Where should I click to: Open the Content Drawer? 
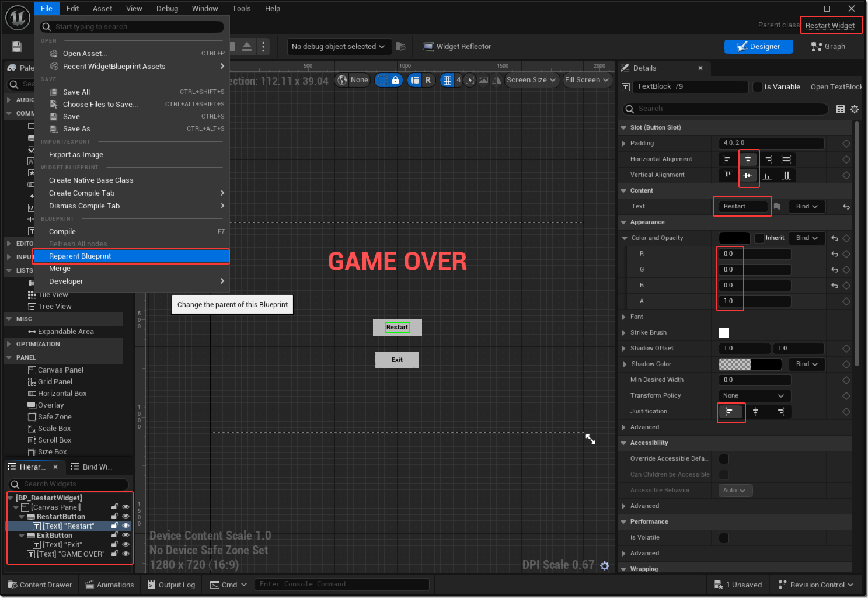tap(40, 585)
